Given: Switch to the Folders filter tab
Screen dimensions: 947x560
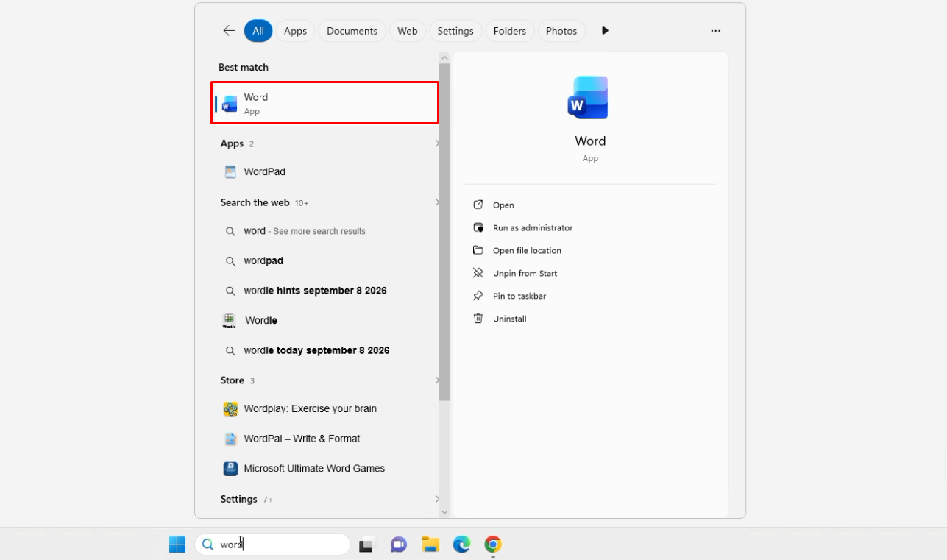Looking at the screenshot, I should (x=510, y=31).
